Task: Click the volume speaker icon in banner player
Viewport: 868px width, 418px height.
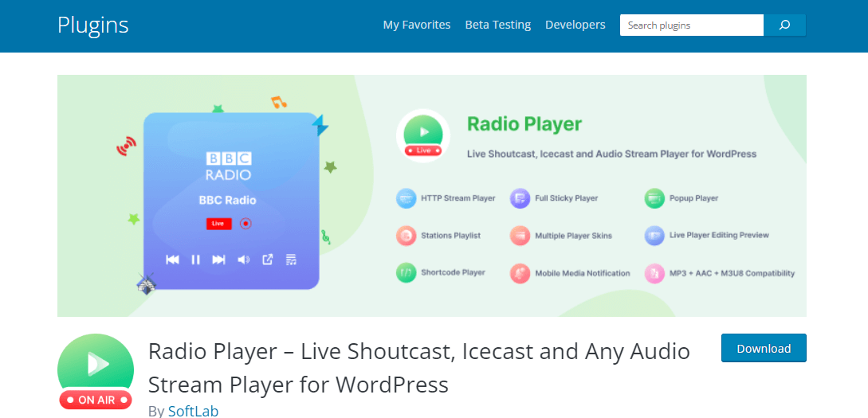Action: pos(244,260)
